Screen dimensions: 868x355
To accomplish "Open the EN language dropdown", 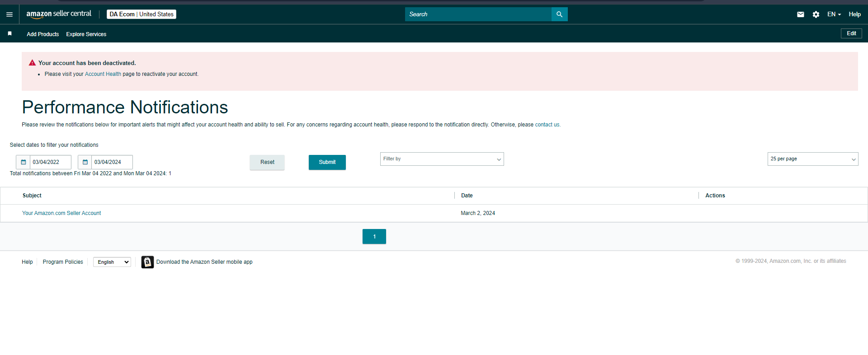I will pyautogui.click(x=834, y=14).
